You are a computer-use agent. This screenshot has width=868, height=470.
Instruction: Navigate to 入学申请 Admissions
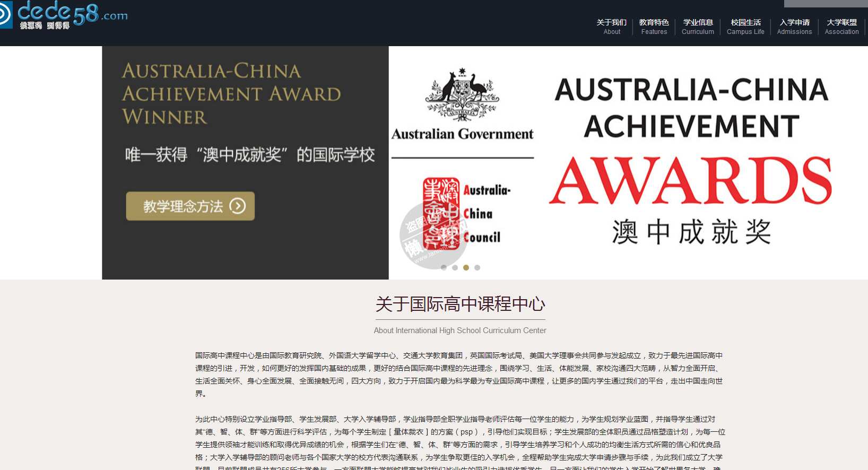pyautogui.click(x=794, y=27)
